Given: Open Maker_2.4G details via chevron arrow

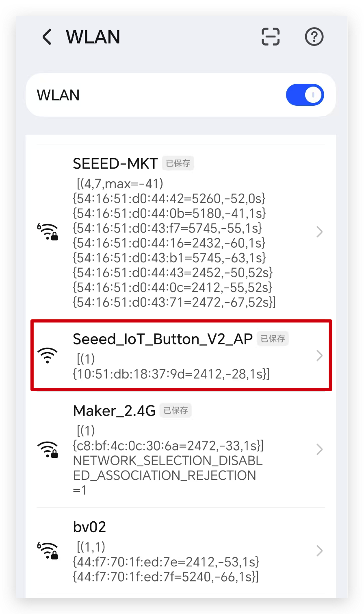Looking at the screenshot, I should click(320, 450).
